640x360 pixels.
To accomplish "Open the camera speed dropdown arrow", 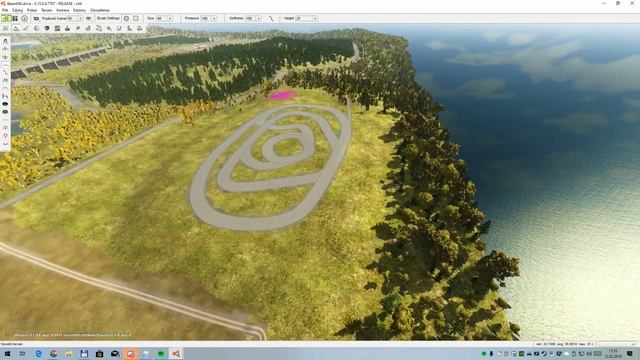I will 80,18.
